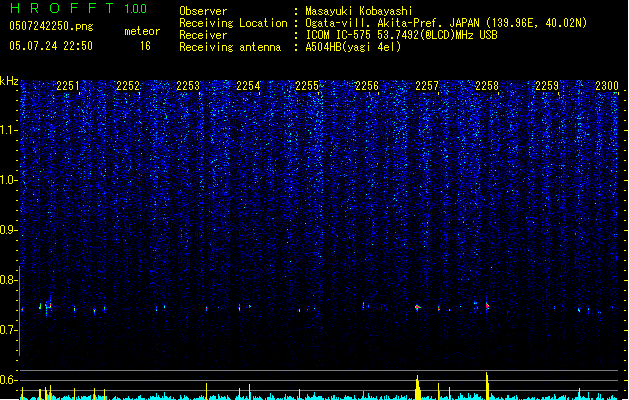Click the 1.1 kHz axis label
This screenshot has width=629, height=400.
point(8,130)
